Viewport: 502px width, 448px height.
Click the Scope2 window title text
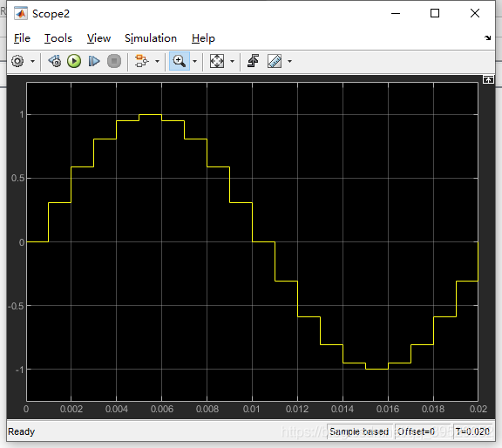pyautogui.click(x=51, y=14)
